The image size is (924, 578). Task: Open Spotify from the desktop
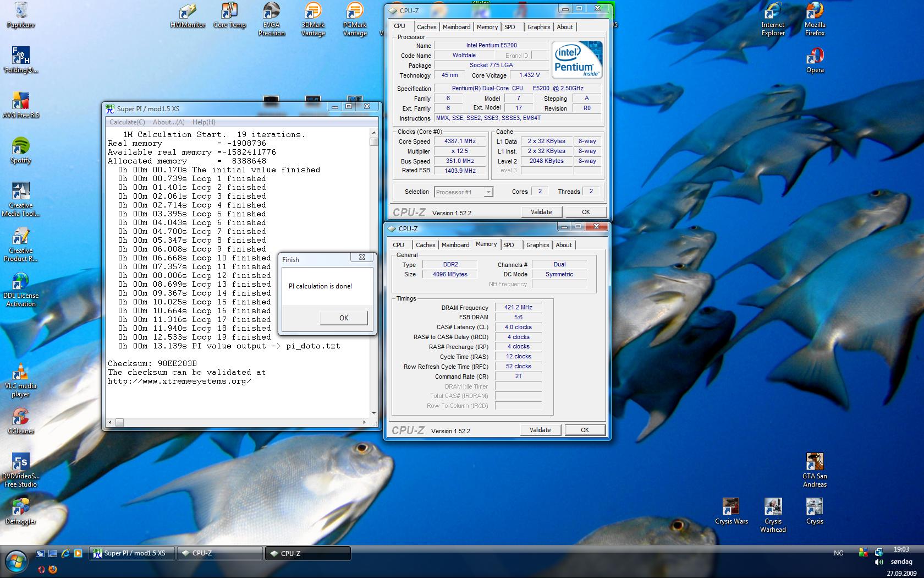coord(21,150)
